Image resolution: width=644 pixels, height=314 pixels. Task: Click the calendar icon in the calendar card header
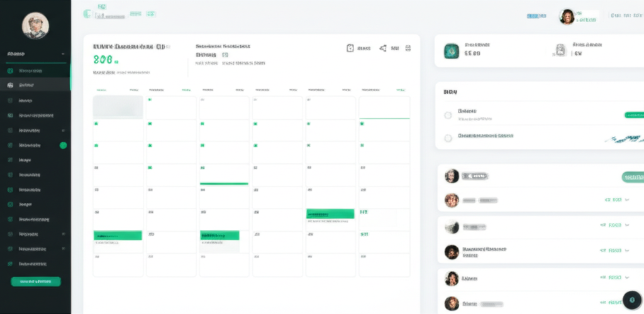click(350, 48)
